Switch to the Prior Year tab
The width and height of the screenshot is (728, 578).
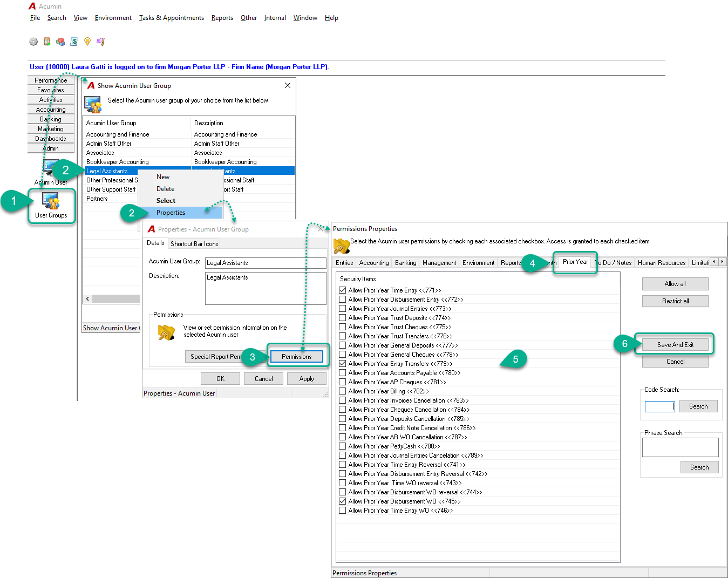click(x=575, y=262)
